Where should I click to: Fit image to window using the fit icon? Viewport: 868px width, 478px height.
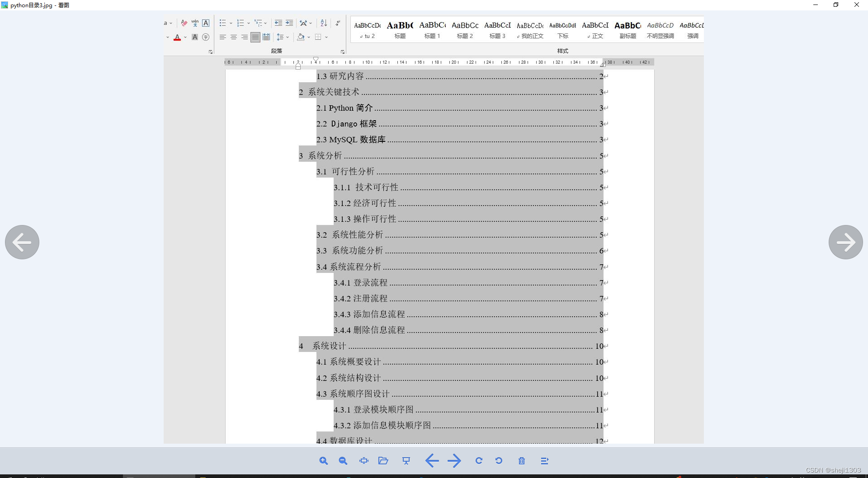point(364,461)
